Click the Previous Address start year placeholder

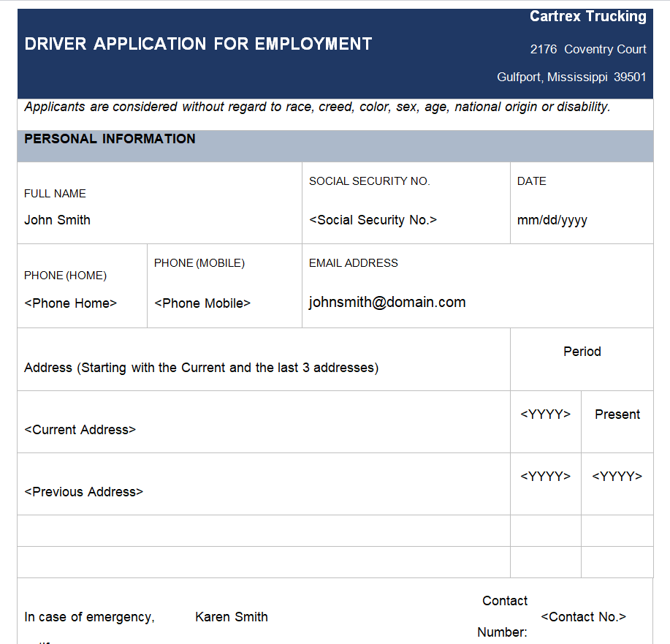pyautogui.click(x=545, y=477)
